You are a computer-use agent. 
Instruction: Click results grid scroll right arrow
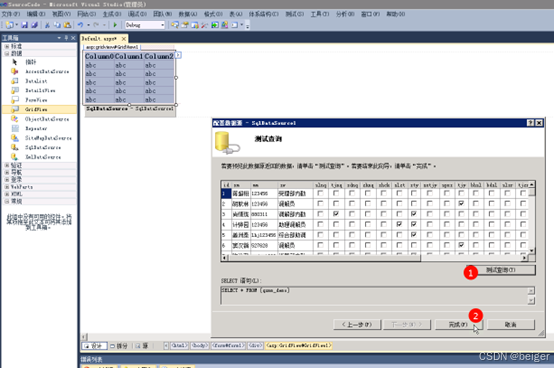click(x=525, y=258)
